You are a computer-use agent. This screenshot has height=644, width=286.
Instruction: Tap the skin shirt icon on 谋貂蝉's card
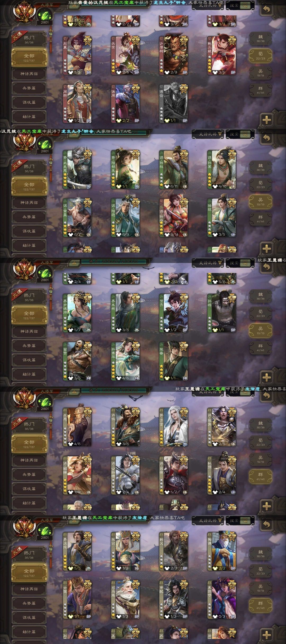pyautogui.click(x=71, y=492)
